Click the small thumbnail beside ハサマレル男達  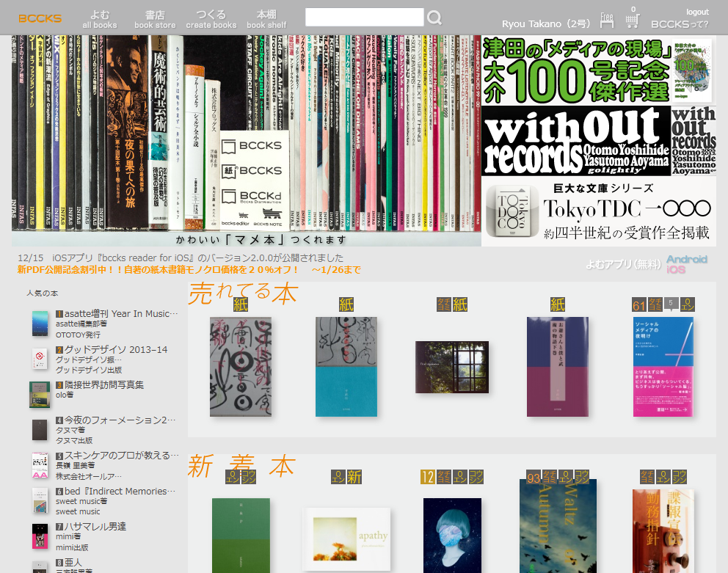tap(40, 537)
